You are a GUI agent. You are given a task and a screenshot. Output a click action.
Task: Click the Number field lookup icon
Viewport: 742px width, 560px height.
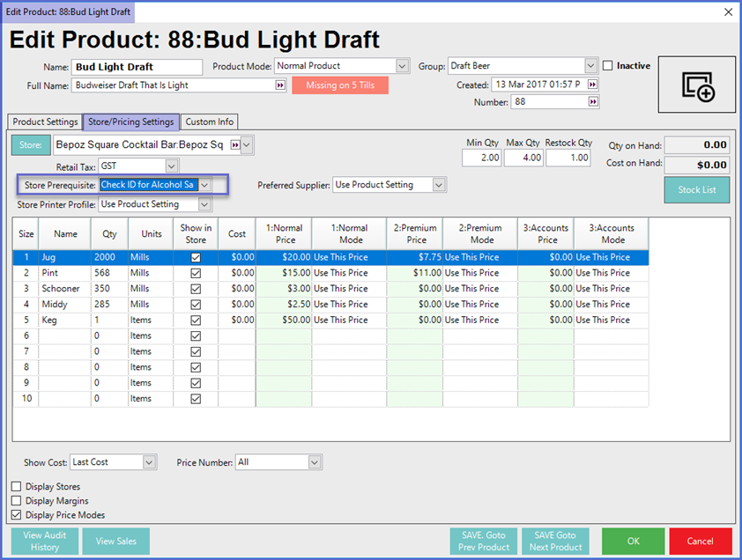click(x=592, y=102)
